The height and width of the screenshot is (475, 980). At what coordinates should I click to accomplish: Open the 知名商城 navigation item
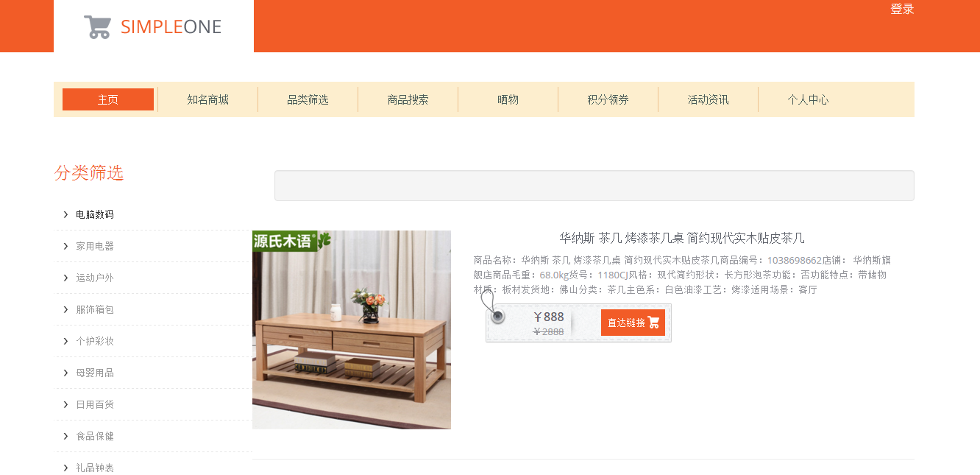pyautogui.click(x=207, y=99)
